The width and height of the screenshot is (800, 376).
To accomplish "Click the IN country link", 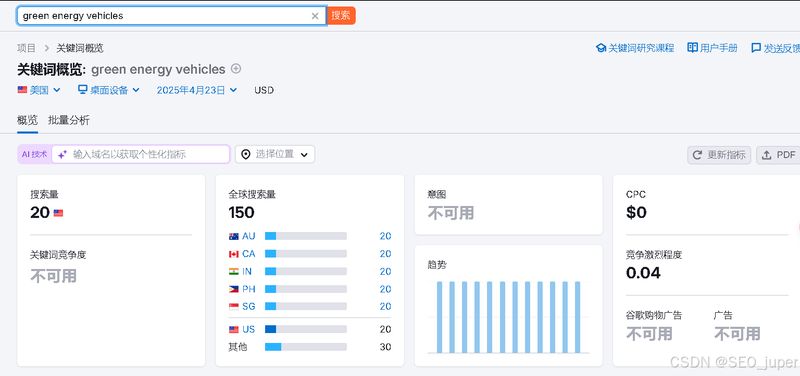I will [x=247, y=271].
